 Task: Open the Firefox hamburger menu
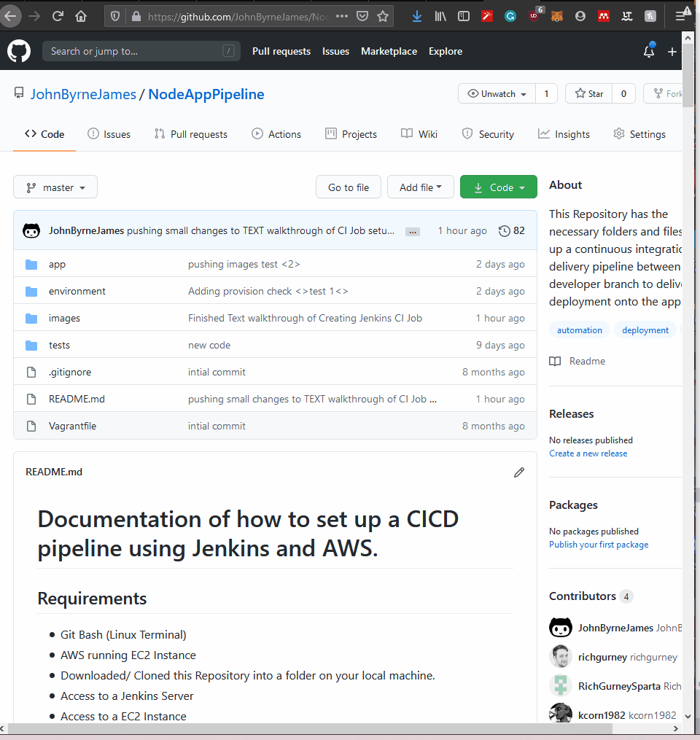680,17
